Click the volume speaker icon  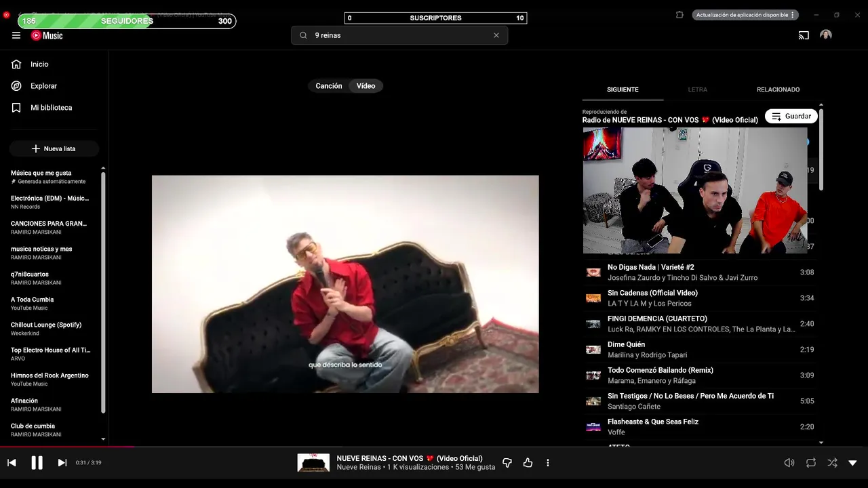[x=789, y=463]
